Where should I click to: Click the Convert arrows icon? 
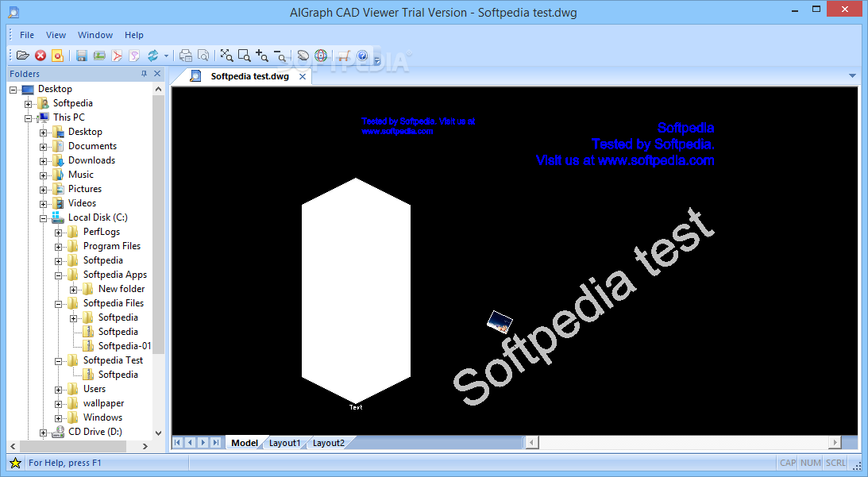click(x=152, y=56)
